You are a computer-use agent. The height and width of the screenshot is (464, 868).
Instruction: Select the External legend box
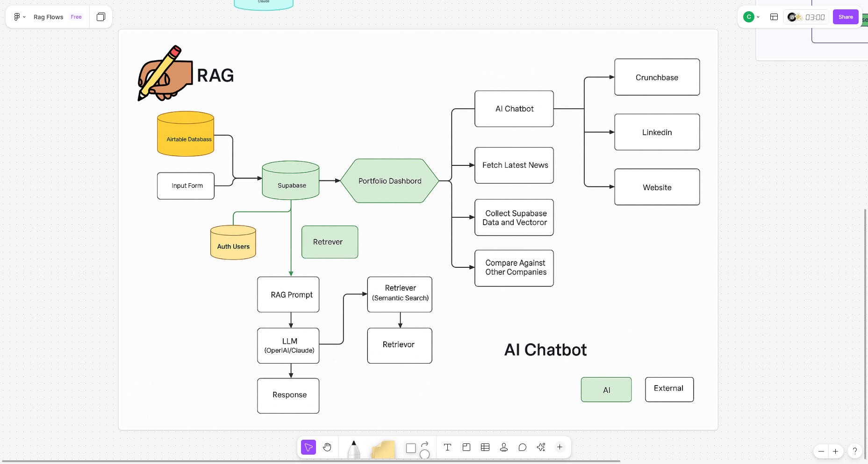pyautogui.click(x=669, y=389)
